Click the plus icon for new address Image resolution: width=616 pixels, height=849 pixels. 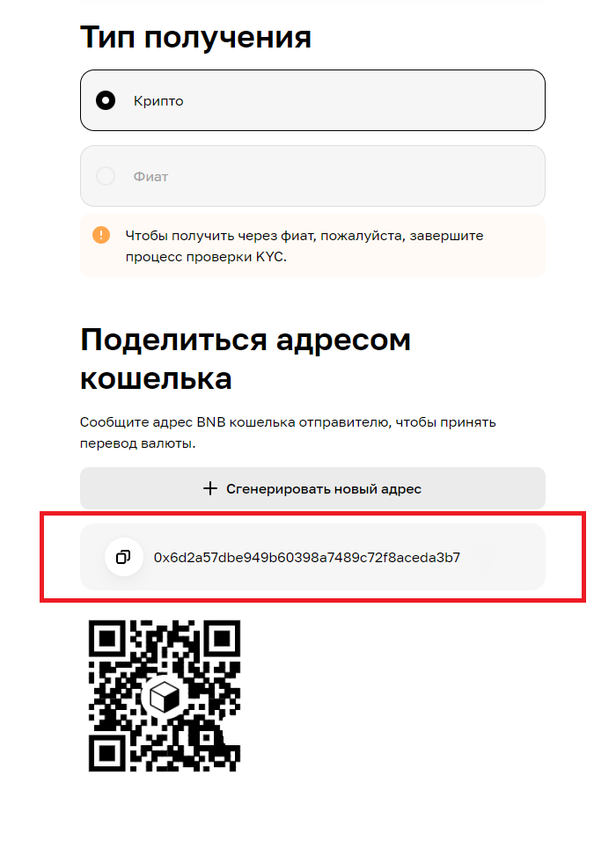click(210, 488)
